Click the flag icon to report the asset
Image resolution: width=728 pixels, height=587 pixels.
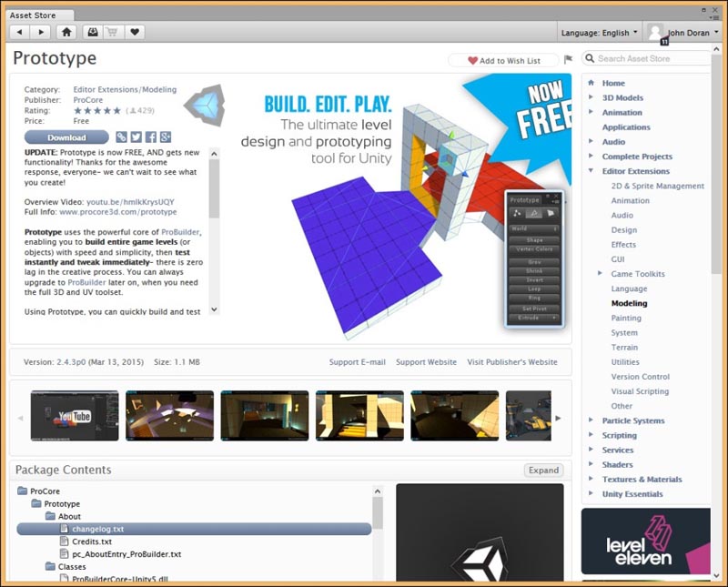(568, 60)
